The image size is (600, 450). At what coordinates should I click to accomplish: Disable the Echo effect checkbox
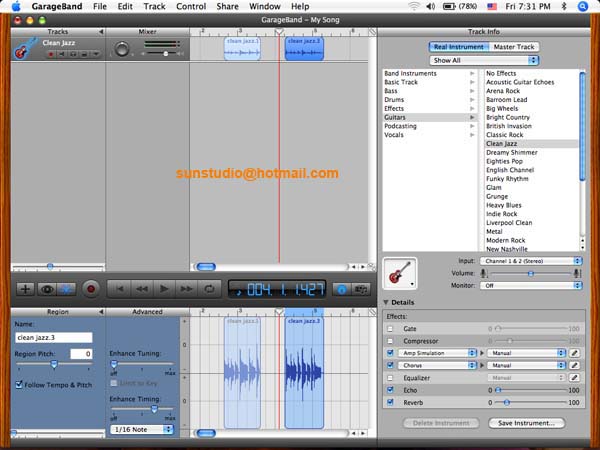pos(390,390)
